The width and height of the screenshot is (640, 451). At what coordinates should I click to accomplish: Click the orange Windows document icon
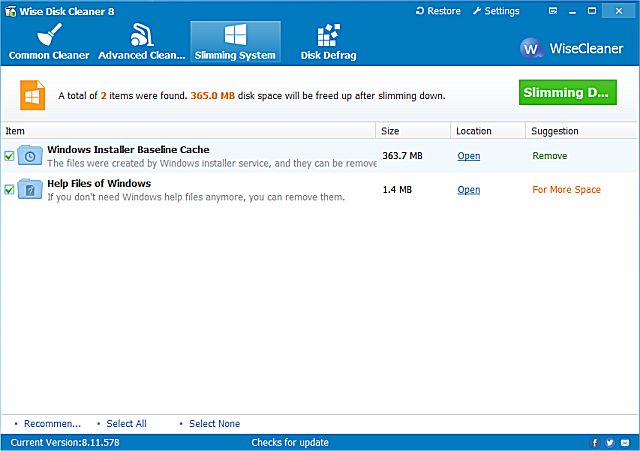click(32, 95)
